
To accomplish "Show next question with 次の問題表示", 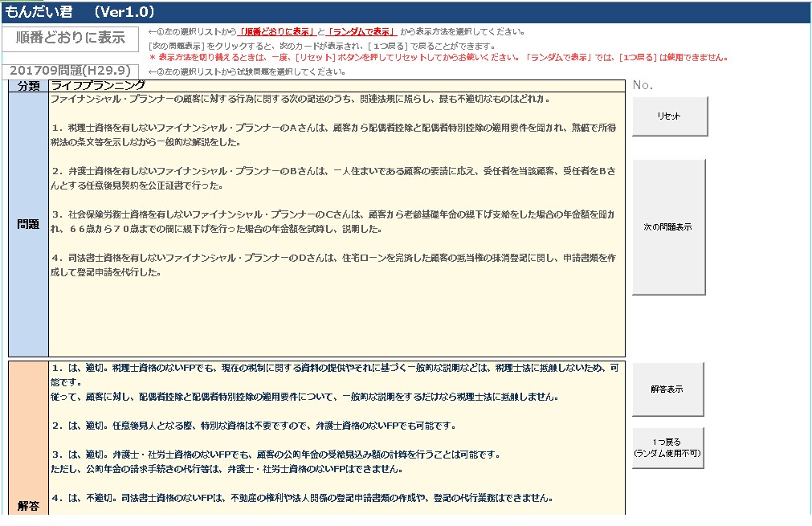I will (x=668, y=227).
